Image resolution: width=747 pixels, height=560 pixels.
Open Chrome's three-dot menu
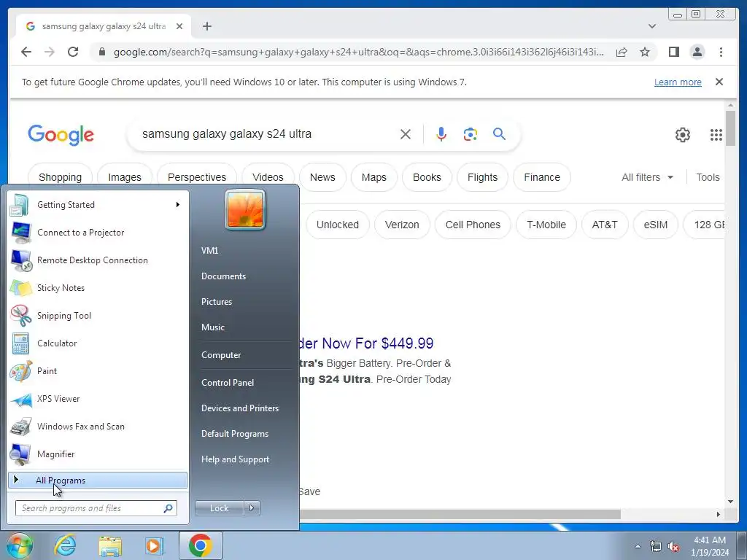721,52
